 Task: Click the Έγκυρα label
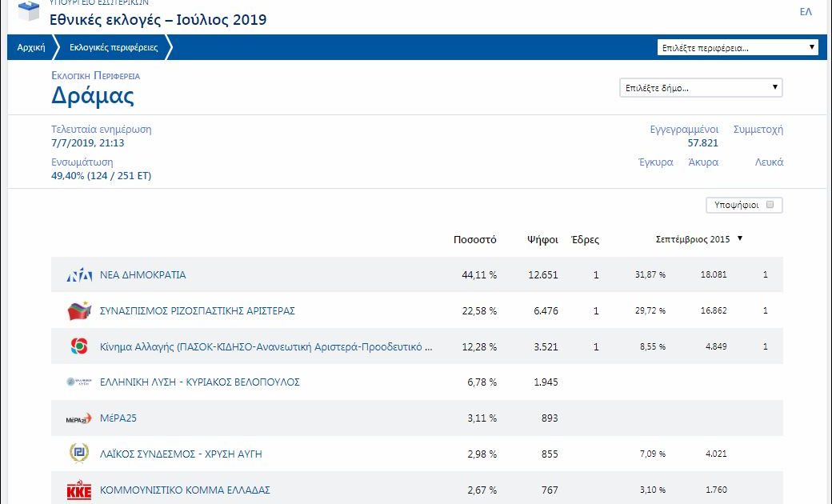point(656,162)
